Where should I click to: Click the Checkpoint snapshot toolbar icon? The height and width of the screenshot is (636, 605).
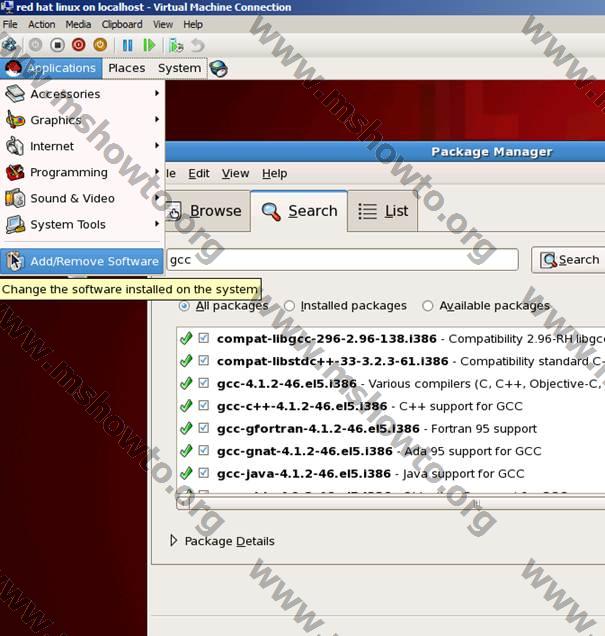(x=176, y=45)
